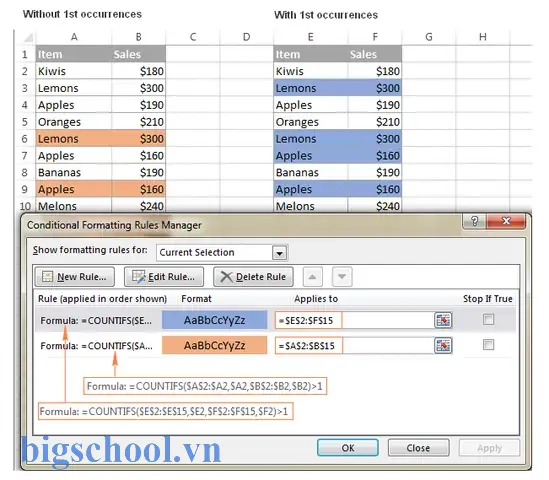The image size is (549, 480).
Task: Select column B header
Action: click(139, 37)
